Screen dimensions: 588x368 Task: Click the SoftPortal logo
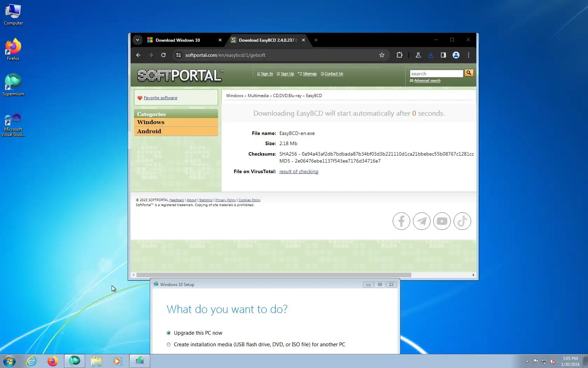click(180, 75)
